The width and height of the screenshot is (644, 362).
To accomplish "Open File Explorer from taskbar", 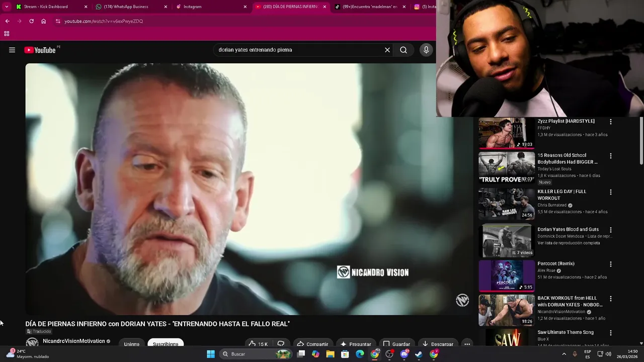I will click(x=330, y=354).
